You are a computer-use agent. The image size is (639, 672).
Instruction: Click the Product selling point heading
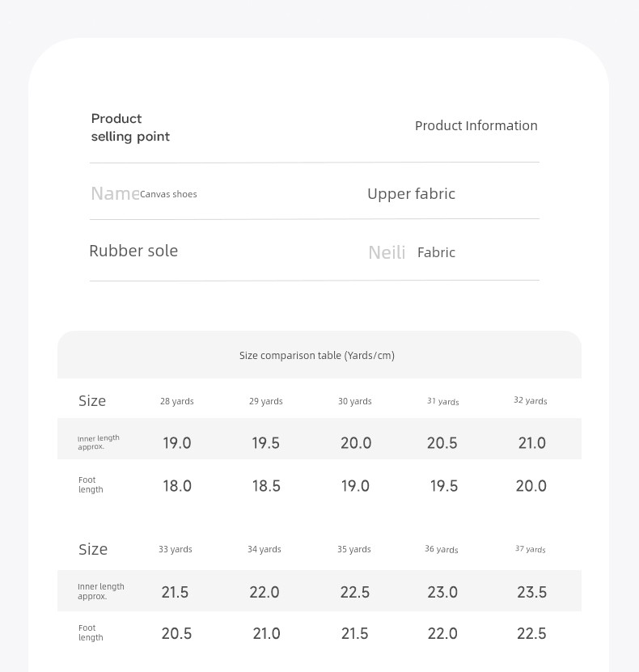[130, 127]
